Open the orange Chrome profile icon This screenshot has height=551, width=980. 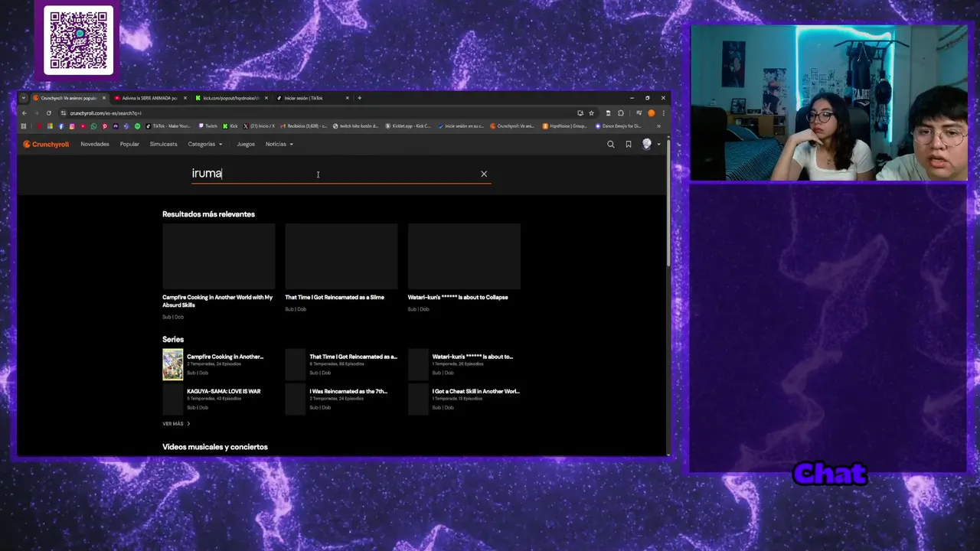click(651, 113)
